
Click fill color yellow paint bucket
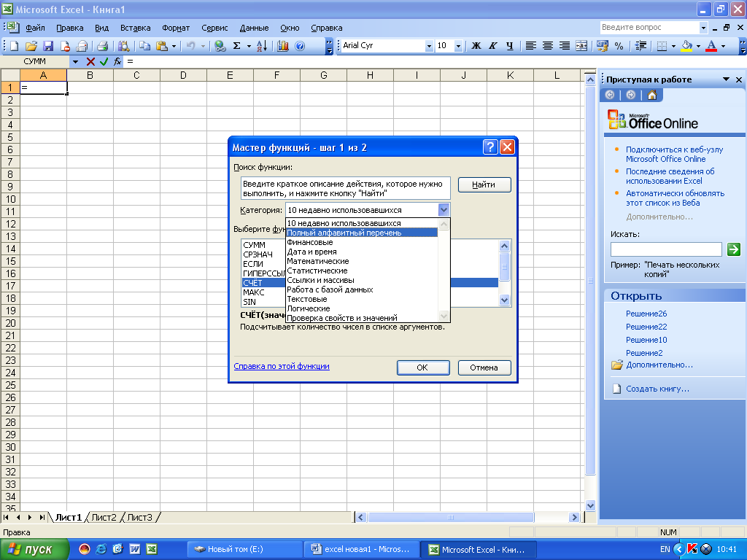(x=687, y=46)
